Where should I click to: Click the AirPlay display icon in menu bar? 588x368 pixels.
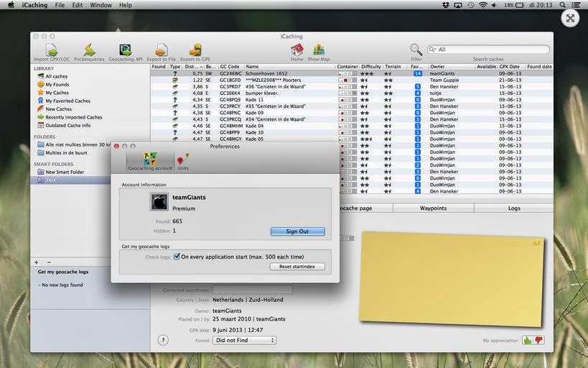click(458, 5)
